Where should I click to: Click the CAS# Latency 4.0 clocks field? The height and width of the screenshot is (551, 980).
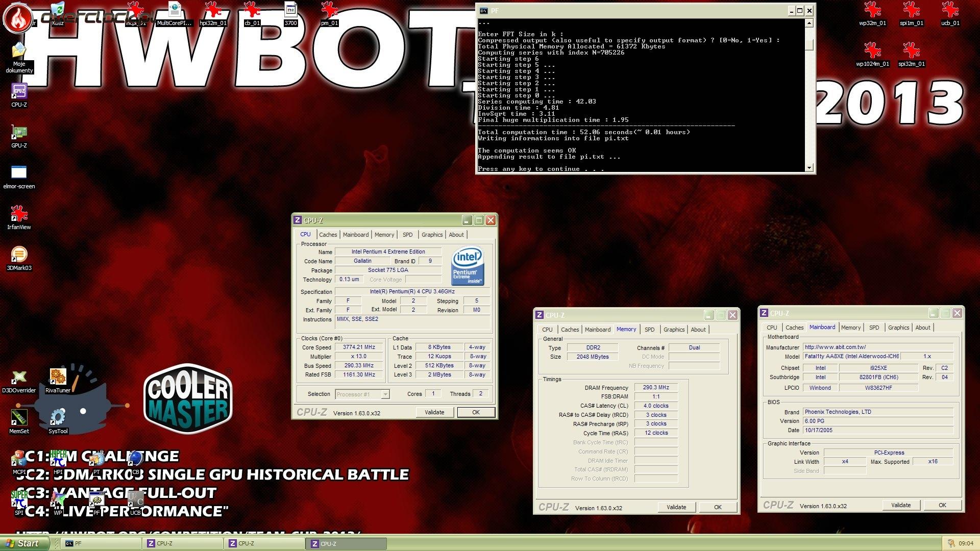(656, 406)
